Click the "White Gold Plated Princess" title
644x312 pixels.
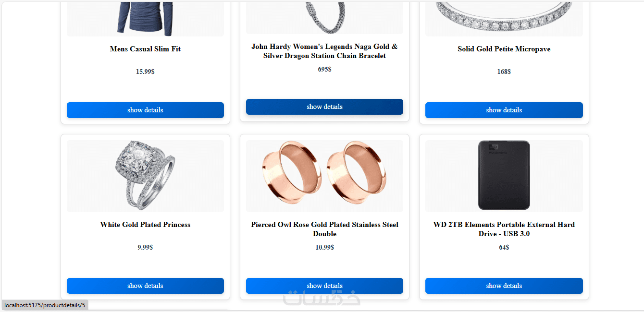click(145, 225)
